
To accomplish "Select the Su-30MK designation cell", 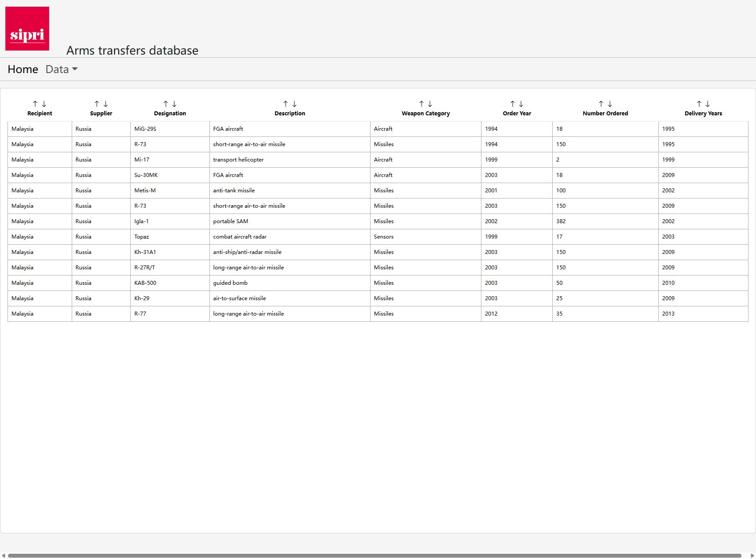I will 146,175.
